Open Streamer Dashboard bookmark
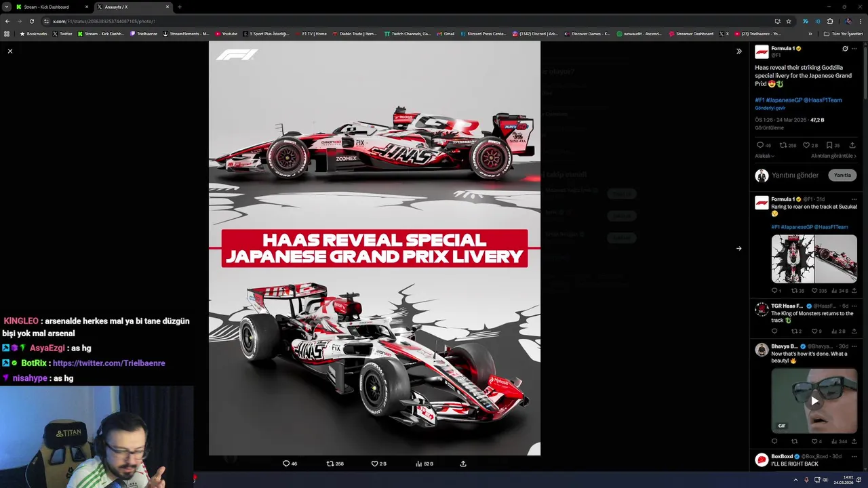The image size is (868, 488). pos(691,34)
